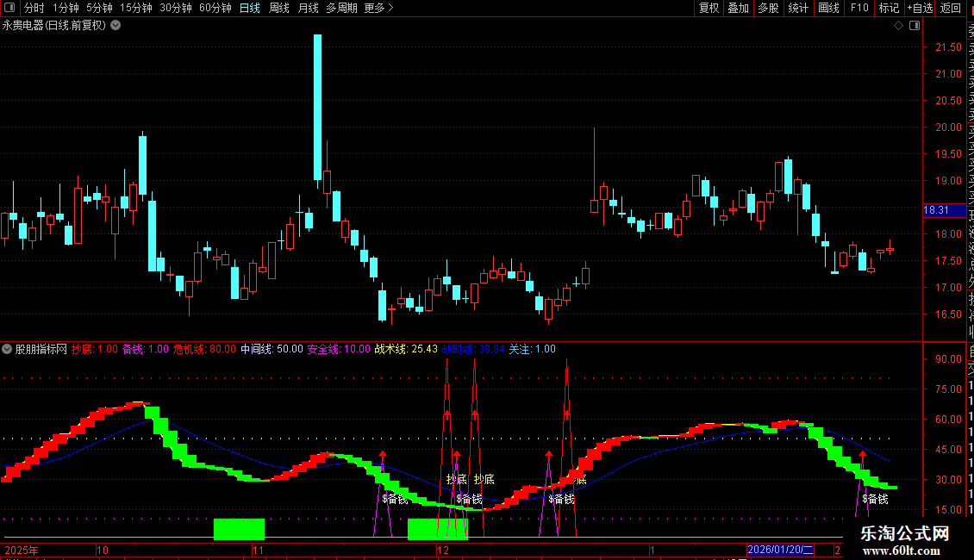
Task: Click the 中间线: 50.00 indicator value
Action: coord(272,349)
